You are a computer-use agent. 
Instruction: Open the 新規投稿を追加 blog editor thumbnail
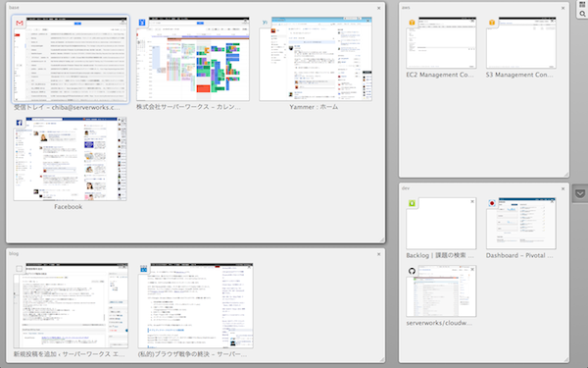(x=71, y=305)
